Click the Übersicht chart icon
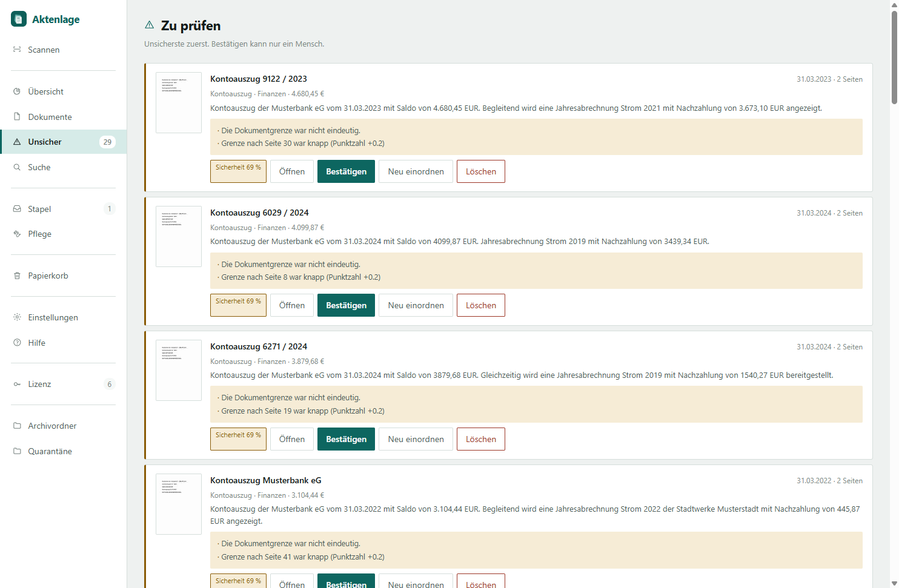The image size is (899, 588). click(17, 91)
